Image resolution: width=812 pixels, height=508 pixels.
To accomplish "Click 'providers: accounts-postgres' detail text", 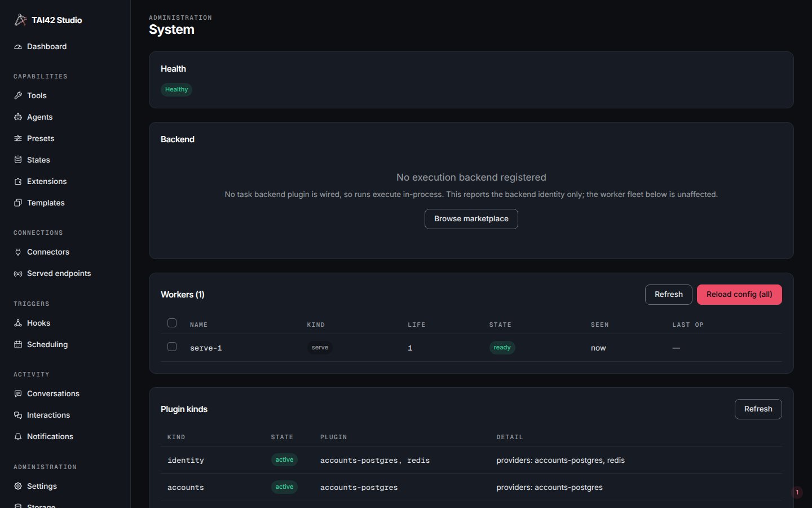I will 549,488.
